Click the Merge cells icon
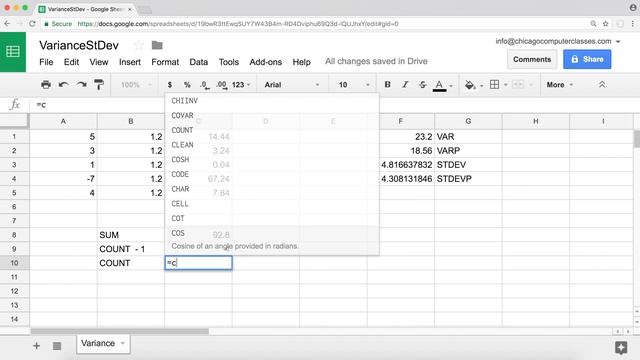This screenshot has width=640, height=360. [x=518, y=84]
